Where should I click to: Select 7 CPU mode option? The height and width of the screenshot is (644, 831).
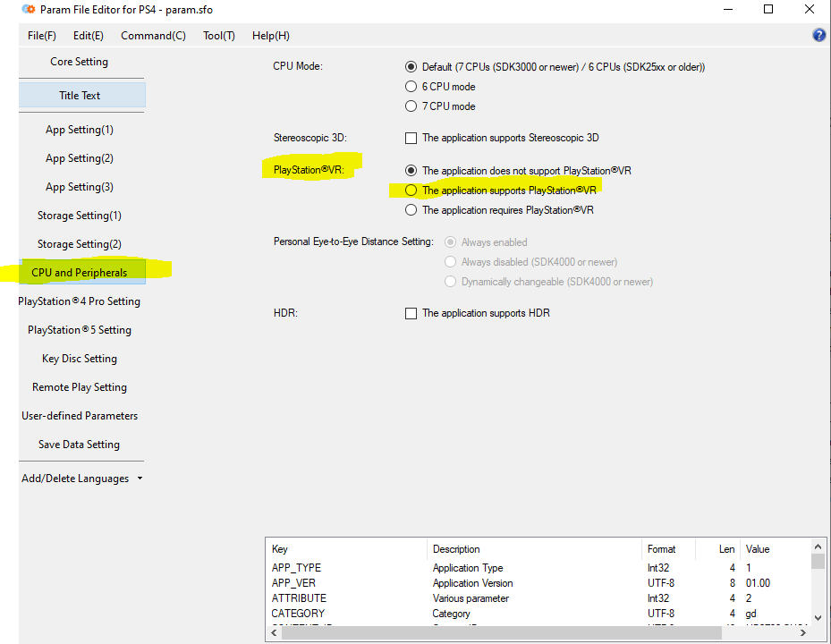[x=411, y=106]
